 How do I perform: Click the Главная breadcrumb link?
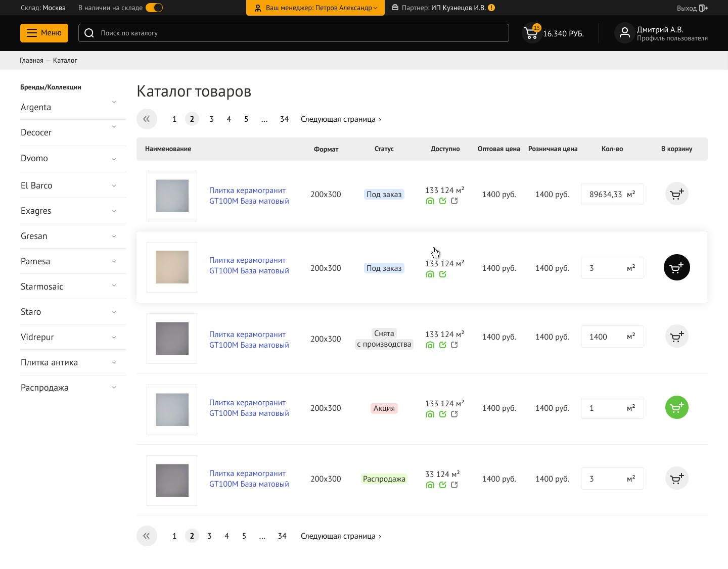(x=31, y=60)
